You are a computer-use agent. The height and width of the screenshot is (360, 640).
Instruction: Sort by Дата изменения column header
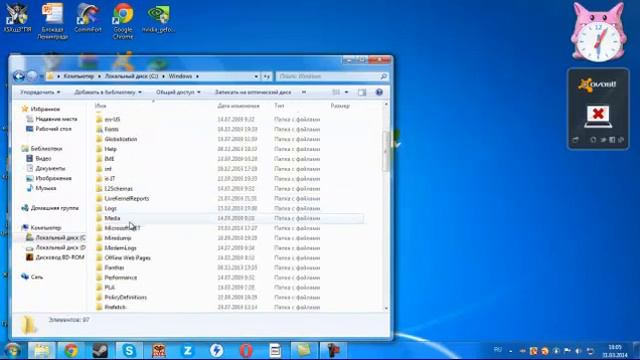click(x=238, y=106)
